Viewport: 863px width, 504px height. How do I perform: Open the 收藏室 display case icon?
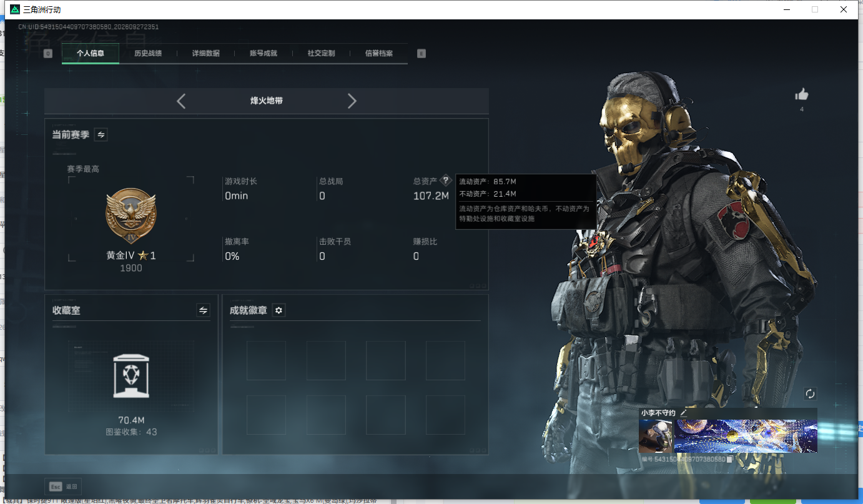[x=131, y=376]
